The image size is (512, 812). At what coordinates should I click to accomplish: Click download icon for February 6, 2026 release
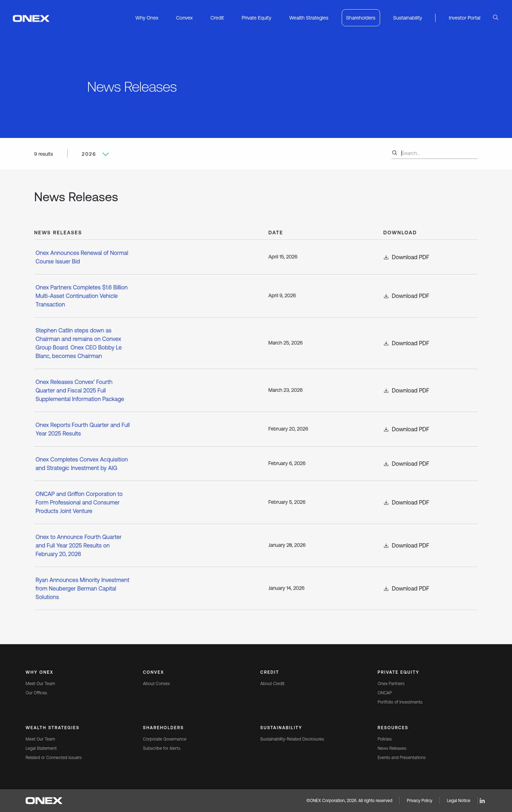386,464
